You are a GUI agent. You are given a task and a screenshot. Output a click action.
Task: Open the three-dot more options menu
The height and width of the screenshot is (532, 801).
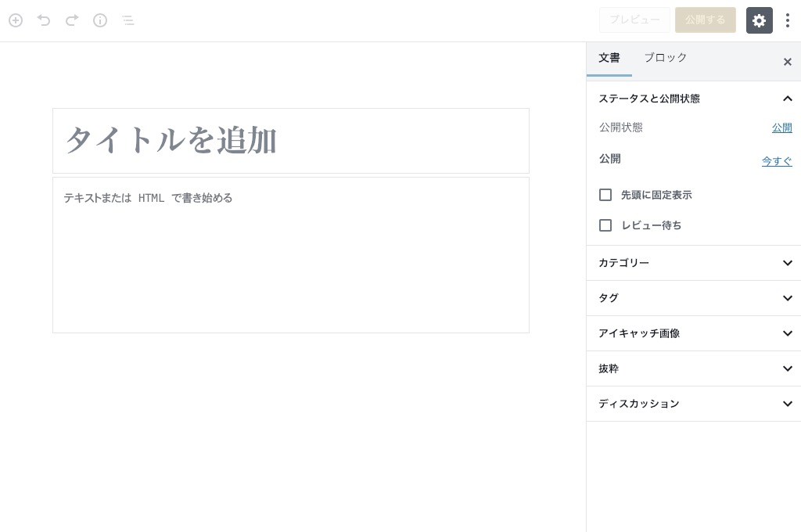[788, 20]
